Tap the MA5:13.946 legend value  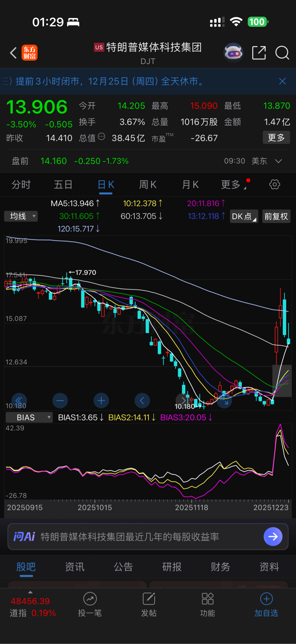[x=76, y=203]
